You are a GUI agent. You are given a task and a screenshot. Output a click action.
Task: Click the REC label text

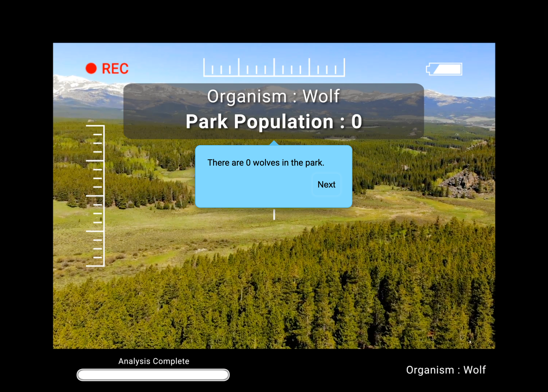[115, 69]
